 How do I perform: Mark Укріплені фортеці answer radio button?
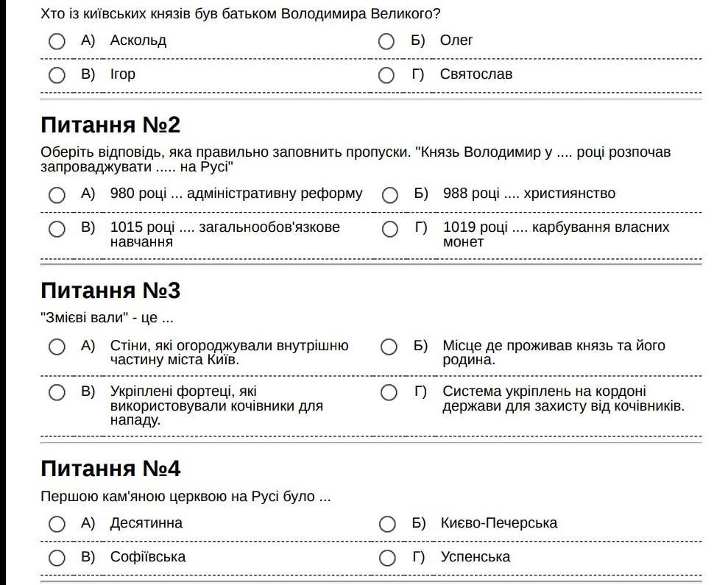[57, 393]
